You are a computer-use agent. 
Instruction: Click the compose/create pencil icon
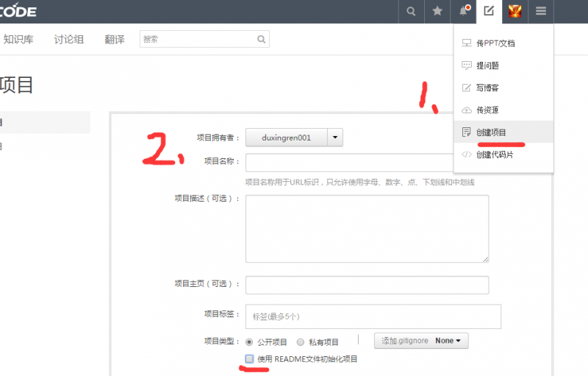[488, 11]
